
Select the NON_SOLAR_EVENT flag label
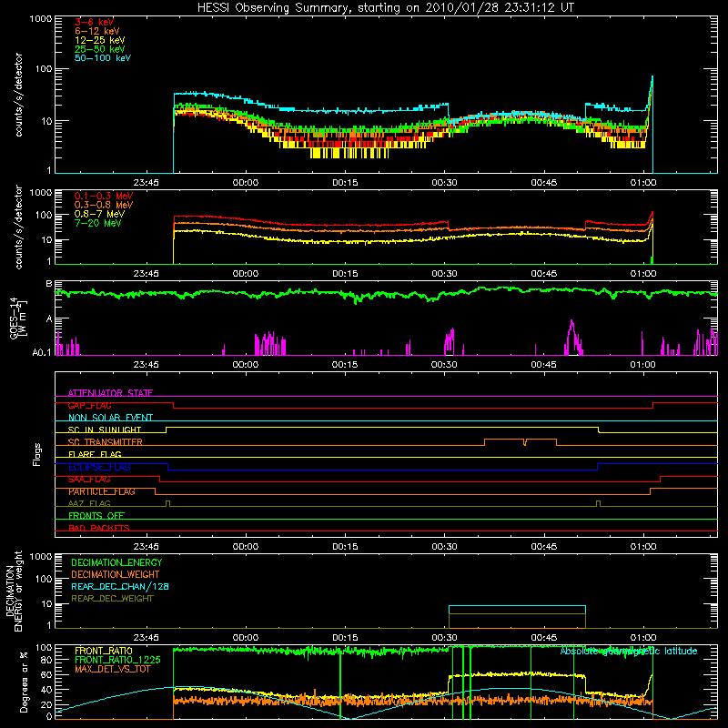[110, 418]
